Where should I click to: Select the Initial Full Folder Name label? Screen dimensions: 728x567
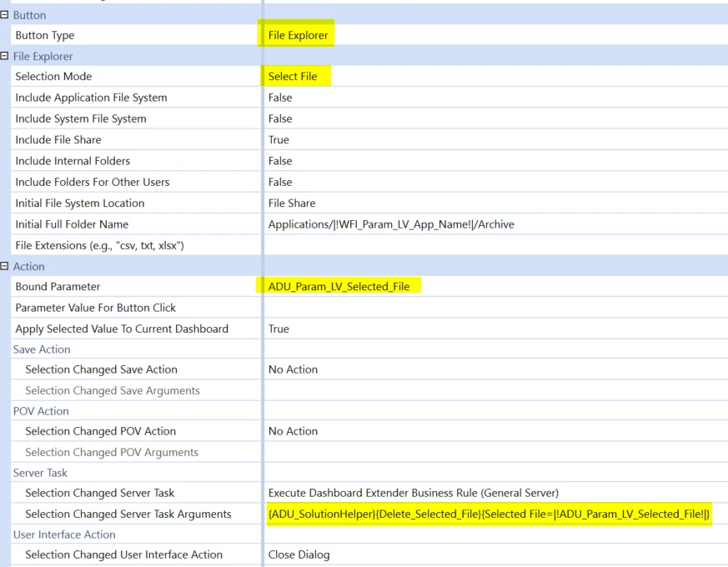click(x=72, y=224)
